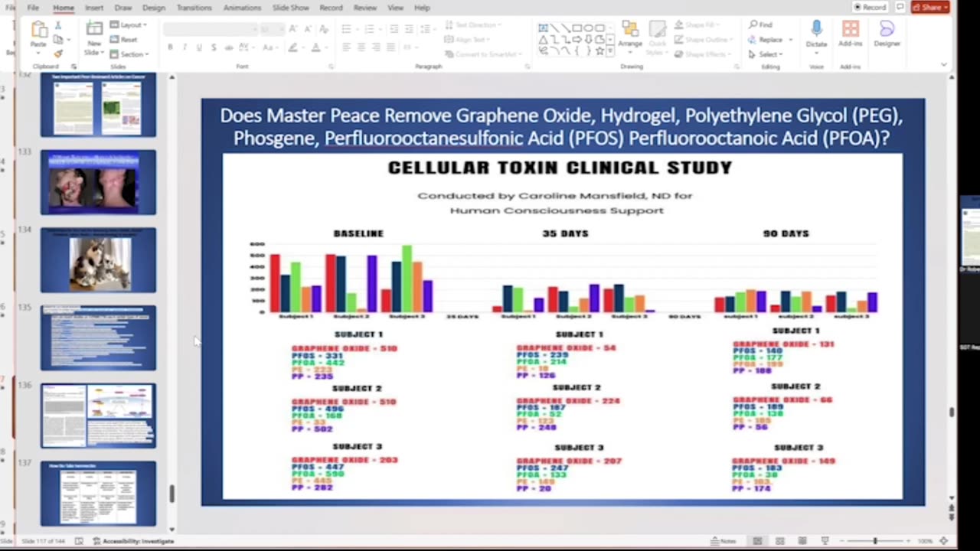Image resolution: width=980 pixels, height=551 pixels.
Task: Click Find in Editing group
Action: coord(761,24)
